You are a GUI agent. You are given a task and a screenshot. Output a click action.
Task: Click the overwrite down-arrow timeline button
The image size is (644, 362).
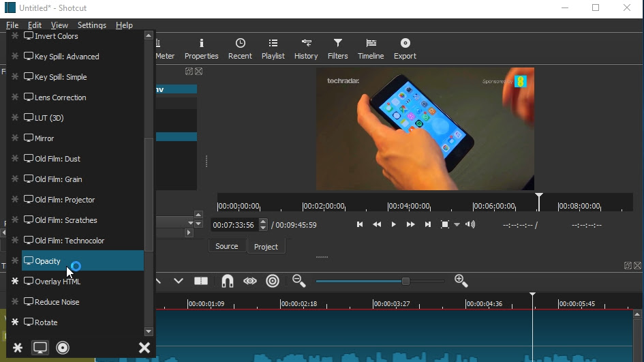tap(179, 281)
